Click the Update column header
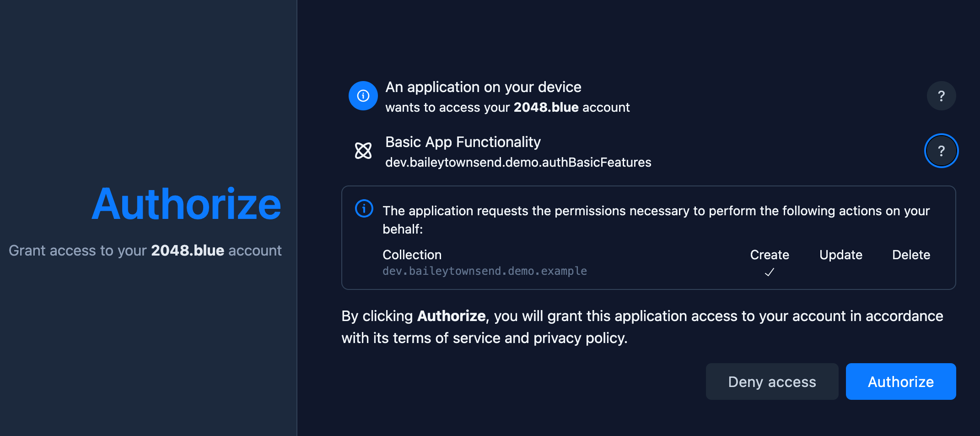Screen dimensions: 980x436 840,255
